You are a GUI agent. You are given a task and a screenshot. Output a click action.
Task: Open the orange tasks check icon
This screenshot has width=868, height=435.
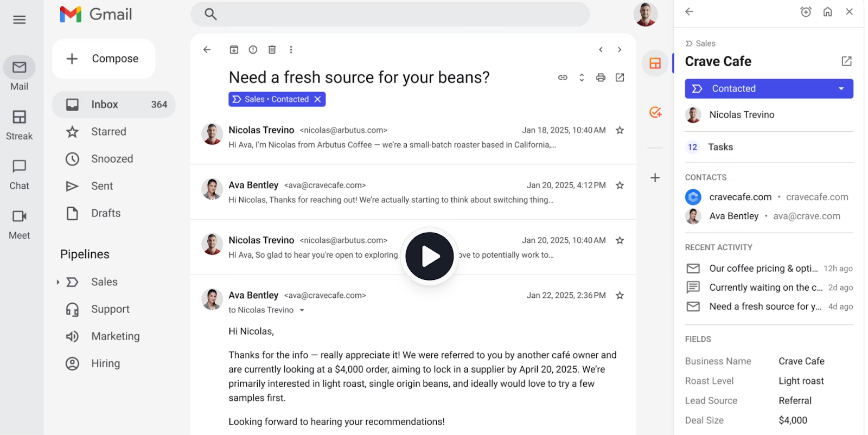655,112
